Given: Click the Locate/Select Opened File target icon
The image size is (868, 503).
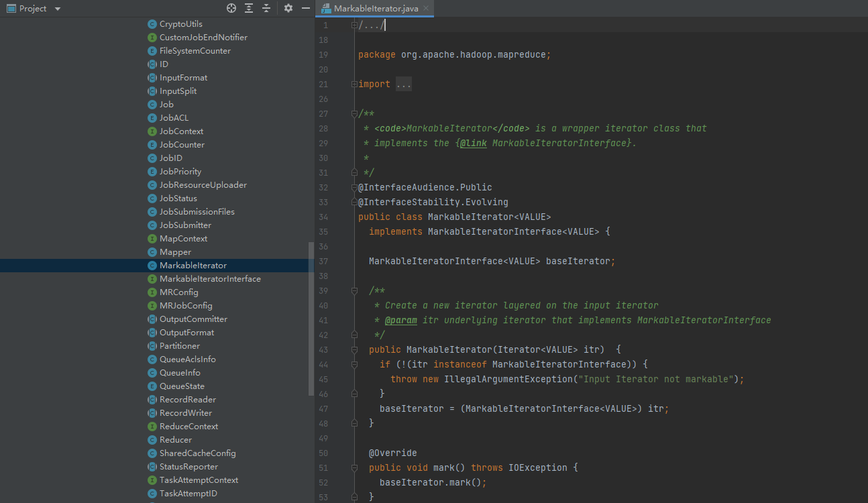Looking at the screenshot, I should [x=231, y=8].
